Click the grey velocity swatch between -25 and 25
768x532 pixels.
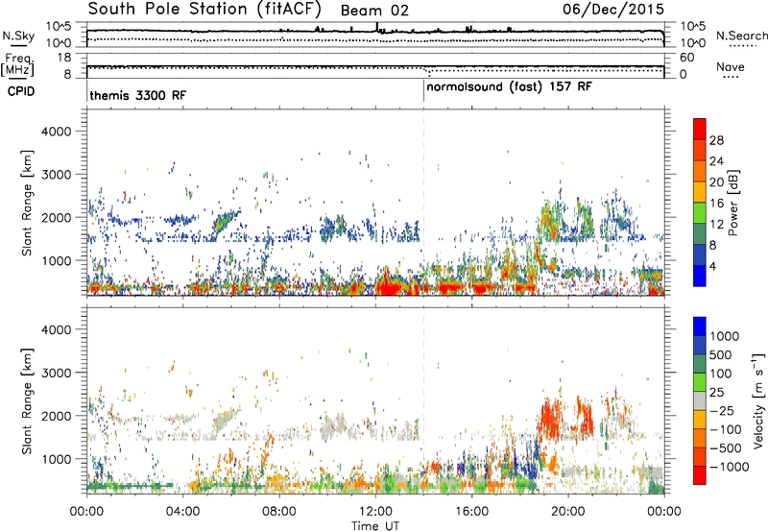700,401
